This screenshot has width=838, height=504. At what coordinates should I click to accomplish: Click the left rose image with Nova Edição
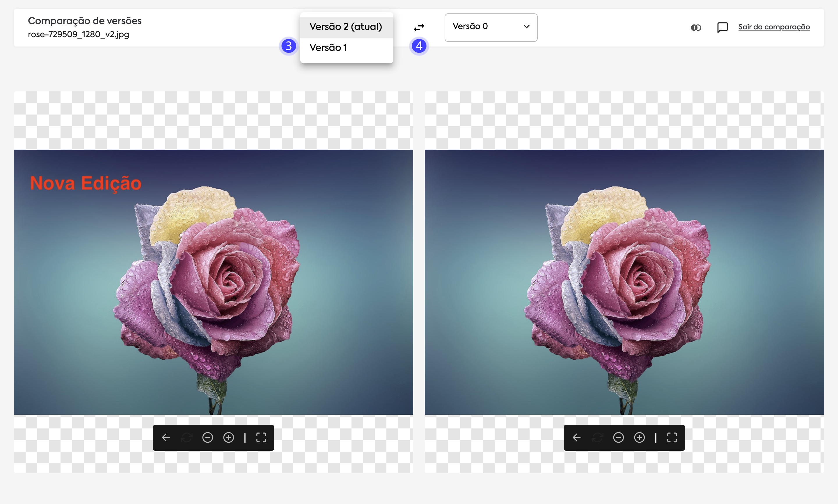[214, 282]
